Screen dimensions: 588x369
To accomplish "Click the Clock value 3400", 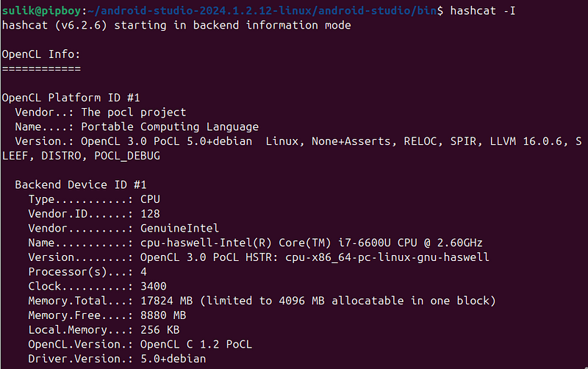I will tap(154, 287).
